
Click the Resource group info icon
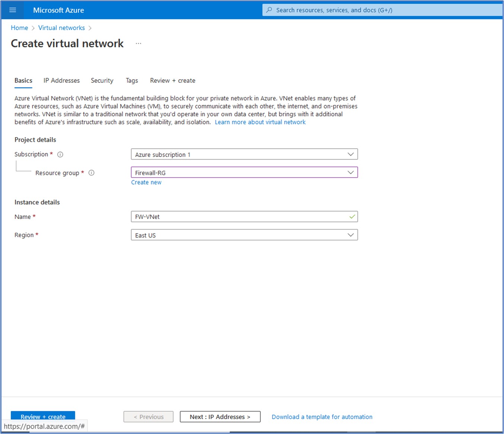pyautogui.click(x=91, y=173)
